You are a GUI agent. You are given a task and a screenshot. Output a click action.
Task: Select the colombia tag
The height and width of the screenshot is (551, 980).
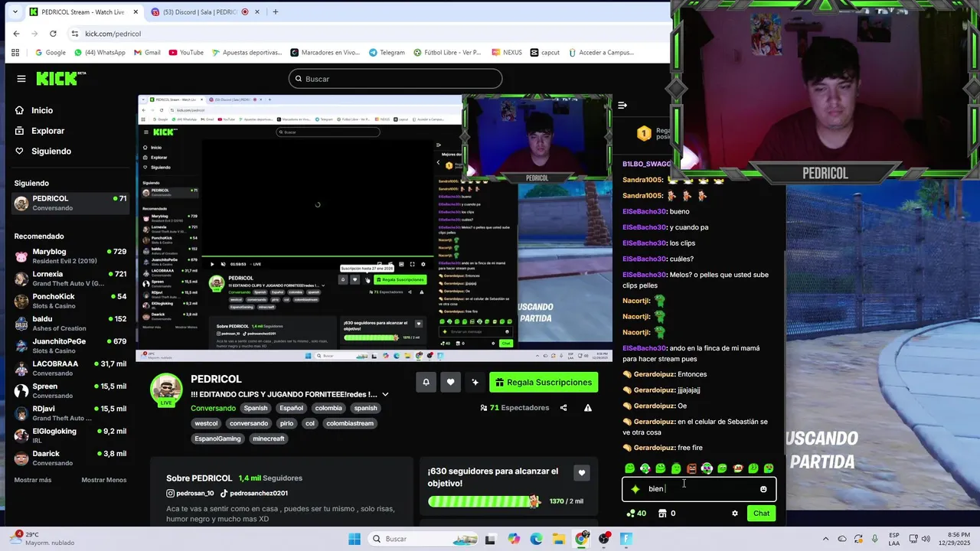coord(328,408)
